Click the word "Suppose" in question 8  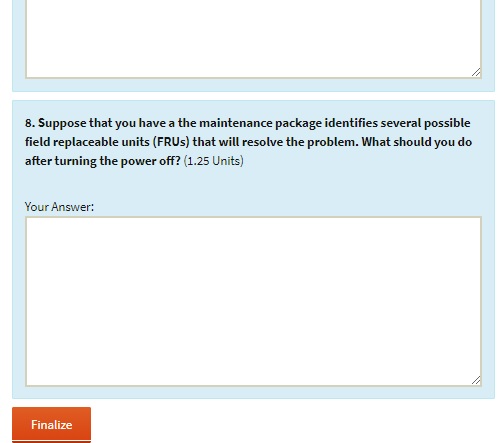coord(62,123)
